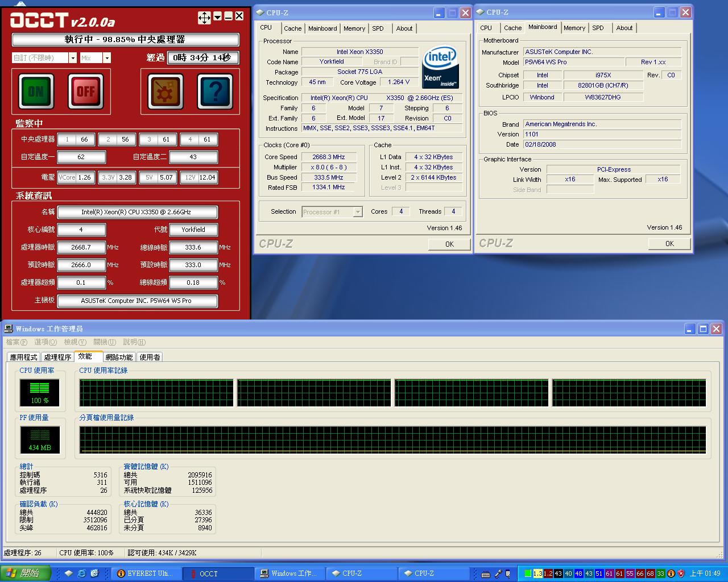
Task: Open the Cache tab in left CPU-Z
Action: tap(292, 28)
